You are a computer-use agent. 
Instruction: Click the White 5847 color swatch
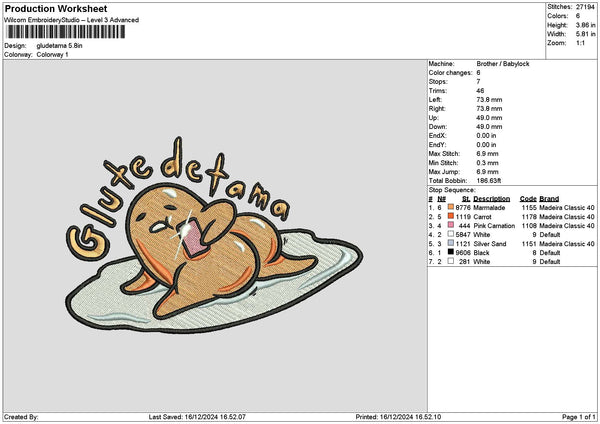(450, 234)
